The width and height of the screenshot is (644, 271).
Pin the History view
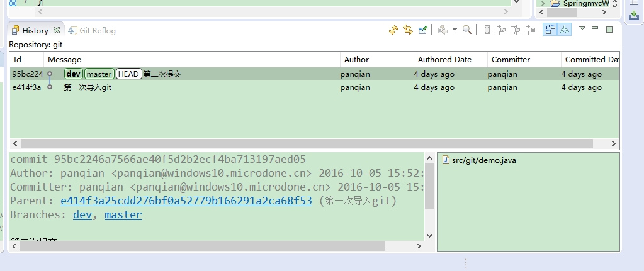coord(422,30)
